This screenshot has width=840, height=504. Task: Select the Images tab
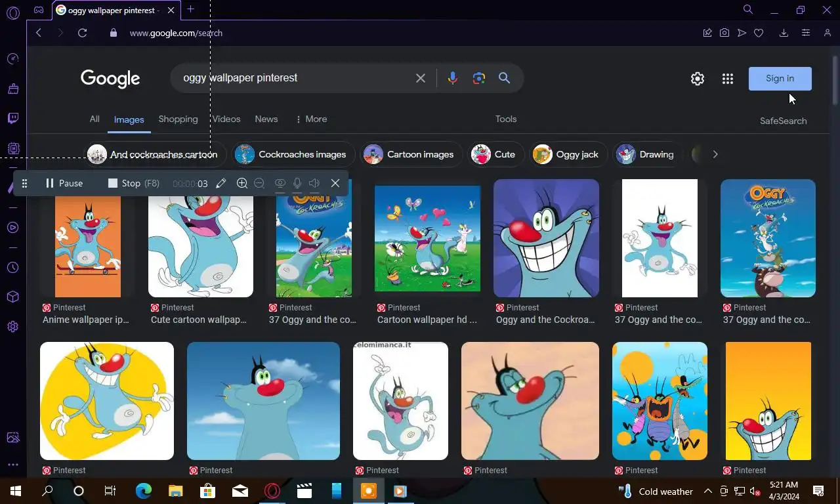click(x=129, y=119)
